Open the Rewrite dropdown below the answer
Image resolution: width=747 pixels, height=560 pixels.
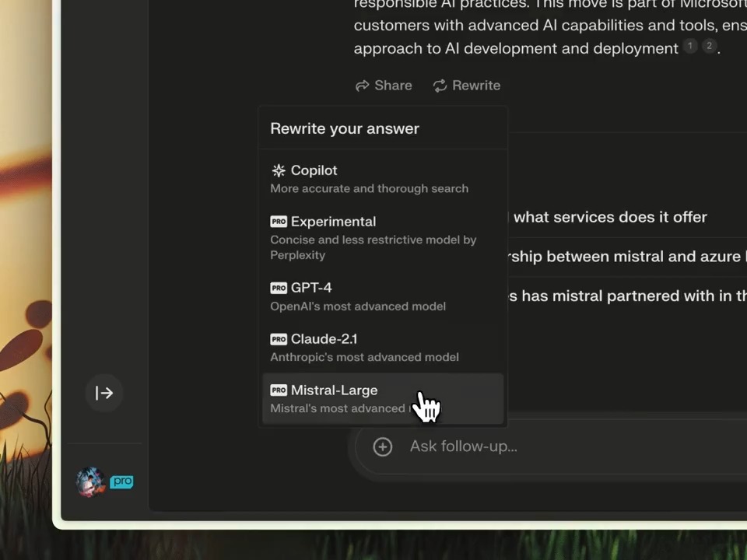[467, 86]
